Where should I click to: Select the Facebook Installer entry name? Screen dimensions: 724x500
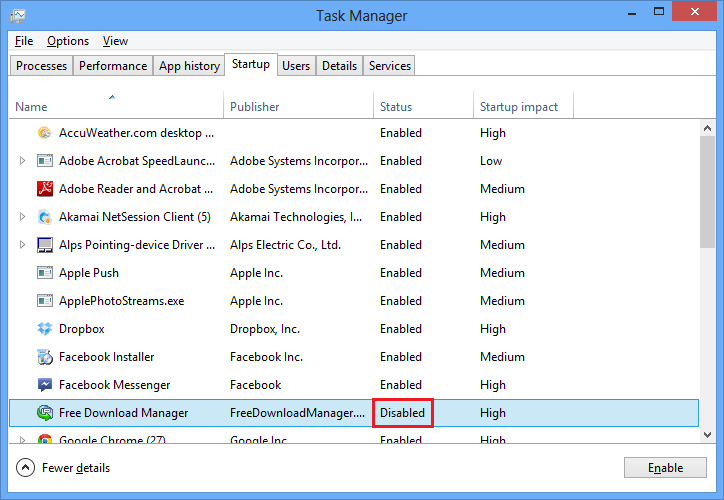[x=106, y=357]
